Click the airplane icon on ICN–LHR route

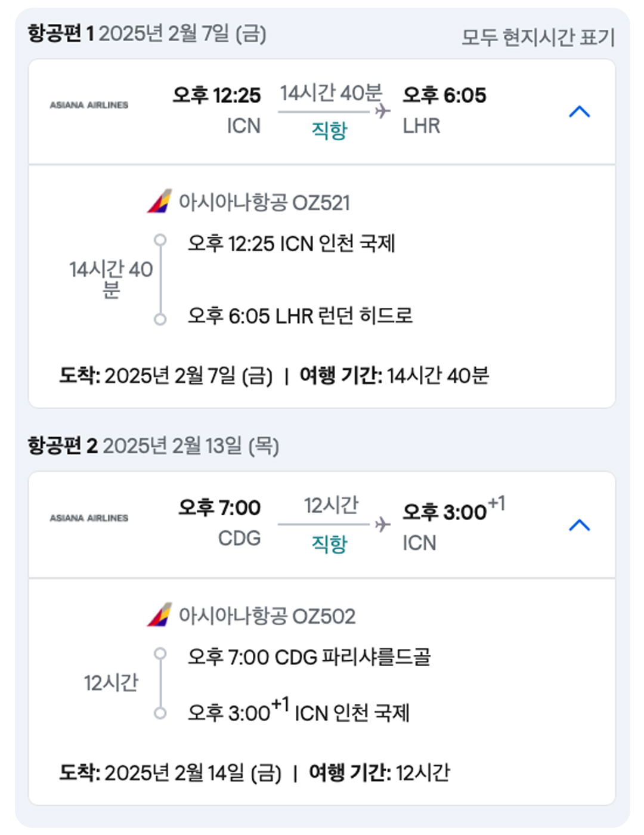[382, 111]
